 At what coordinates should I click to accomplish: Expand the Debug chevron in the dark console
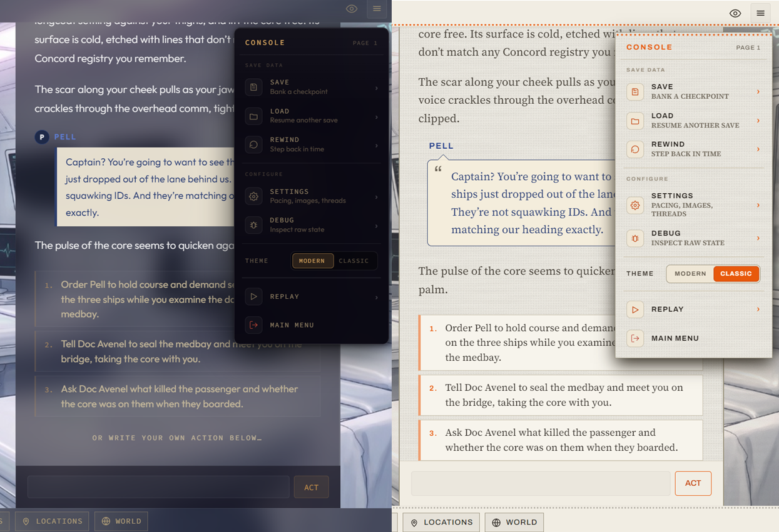(376, 226)
